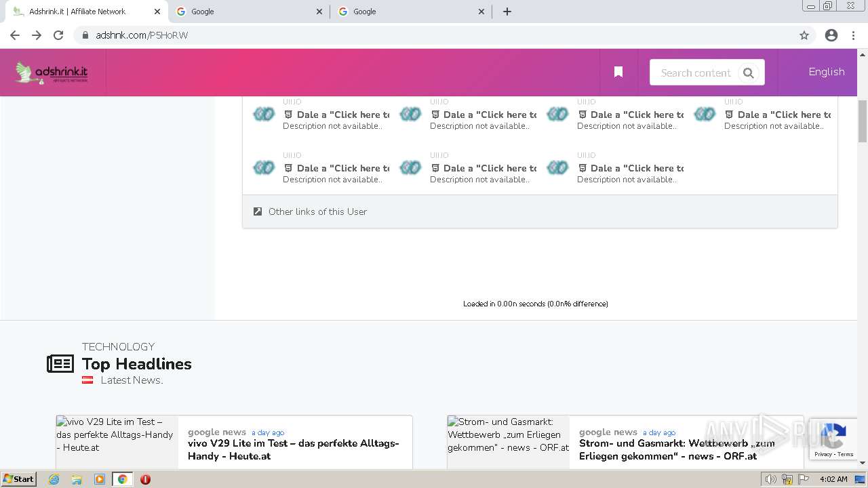This screenshot has width=868, height=488.
Task: Open third link in top row
Action: 631,115
